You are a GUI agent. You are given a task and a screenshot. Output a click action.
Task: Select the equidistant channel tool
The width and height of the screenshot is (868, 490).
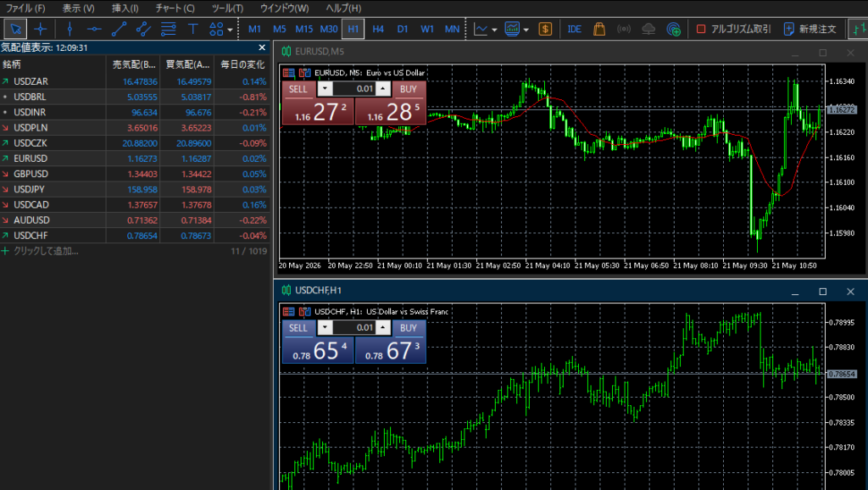coord(143,29)
